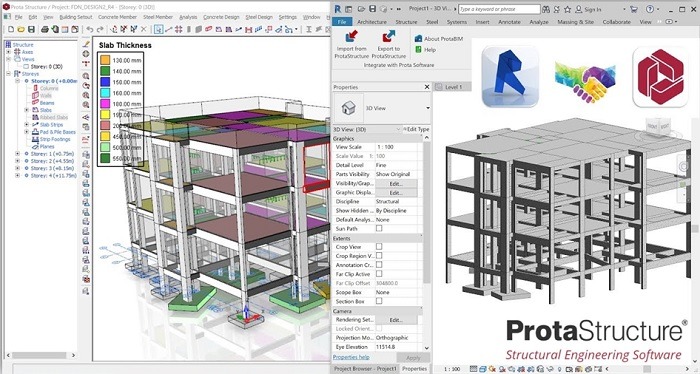This screenshot has height=374, width=700.
Task: Expand the Slabs tree item
Action: pos(26,110)
